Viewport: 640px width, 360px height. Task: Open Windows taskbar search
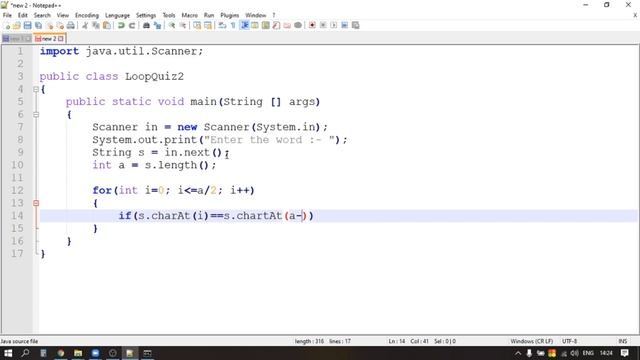point(25,353)
